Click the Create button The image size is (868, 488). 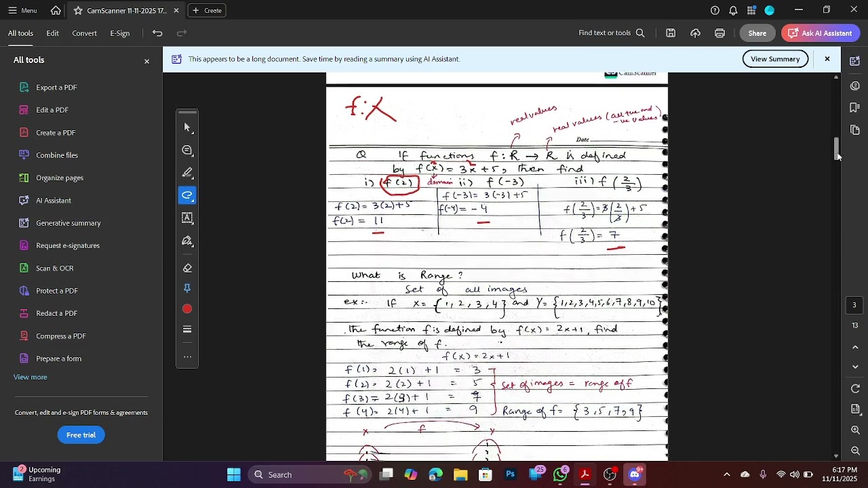coord(207,11)
